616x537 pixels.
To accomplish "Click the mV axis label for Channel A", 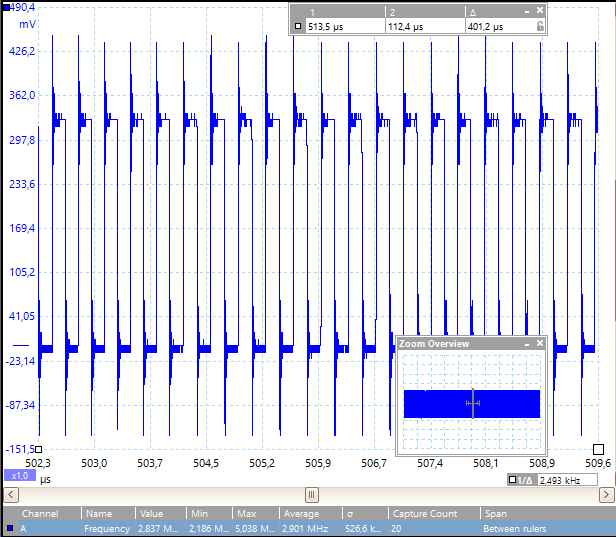I will pos(27,23).
